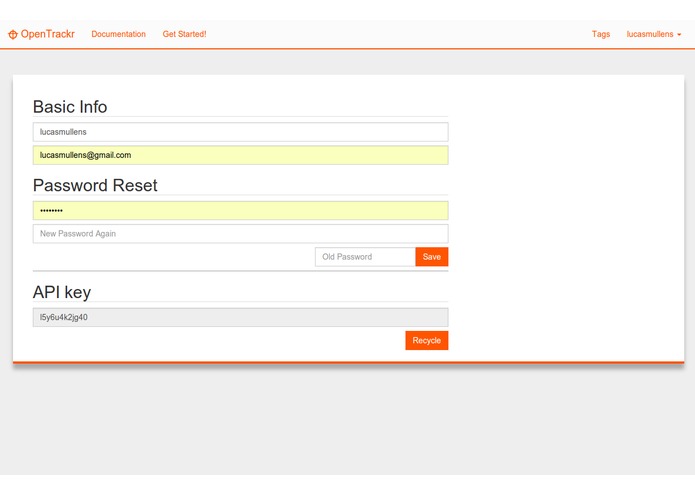695x494 pixels.
Task: Click the new password field with dots
Action: pyautogui.click(x=240, y=210)
